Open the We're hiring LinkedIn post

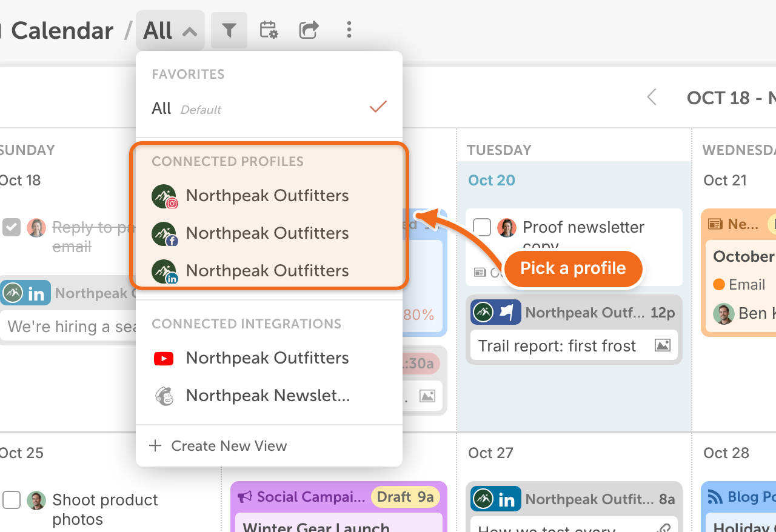(69, 327)
